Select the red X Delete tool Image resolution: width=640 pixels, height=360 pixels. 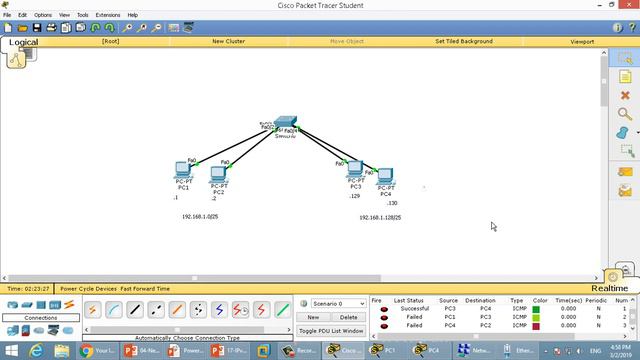pos(625,96)
